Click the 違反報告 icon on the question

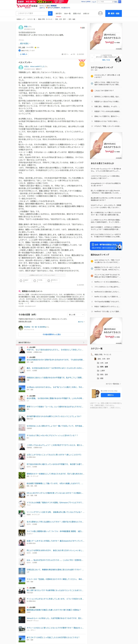(80, 54)
